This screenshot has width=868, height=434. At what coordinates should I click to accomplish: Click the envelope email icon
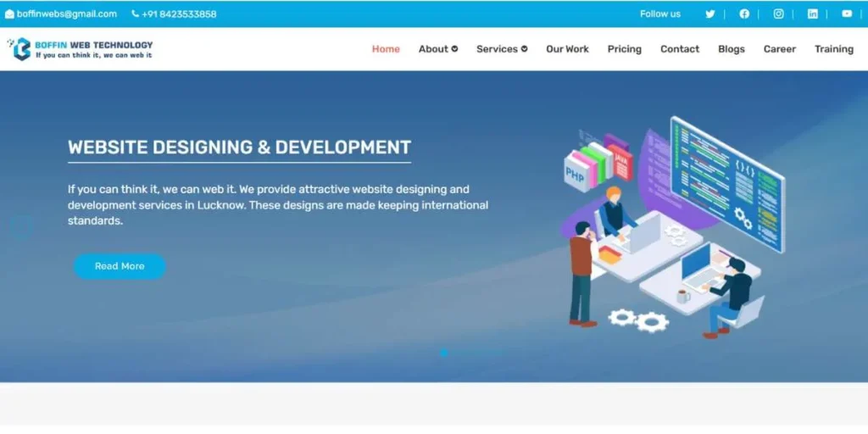[x=9, y=14]
